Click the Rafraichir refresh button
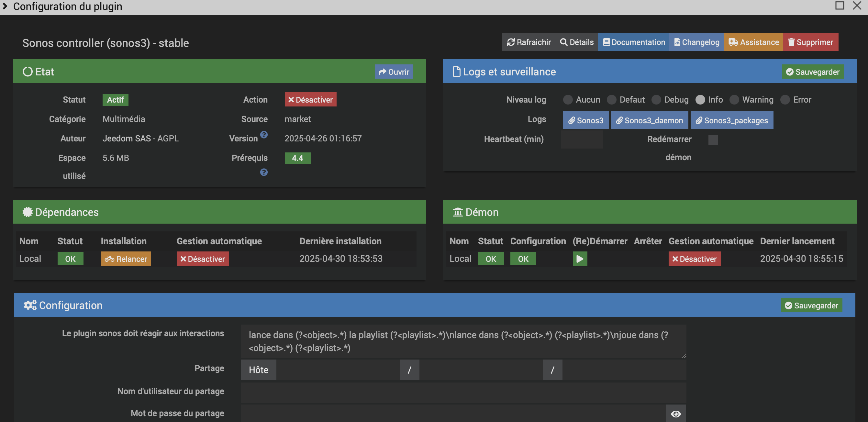 tap(529, 42)
